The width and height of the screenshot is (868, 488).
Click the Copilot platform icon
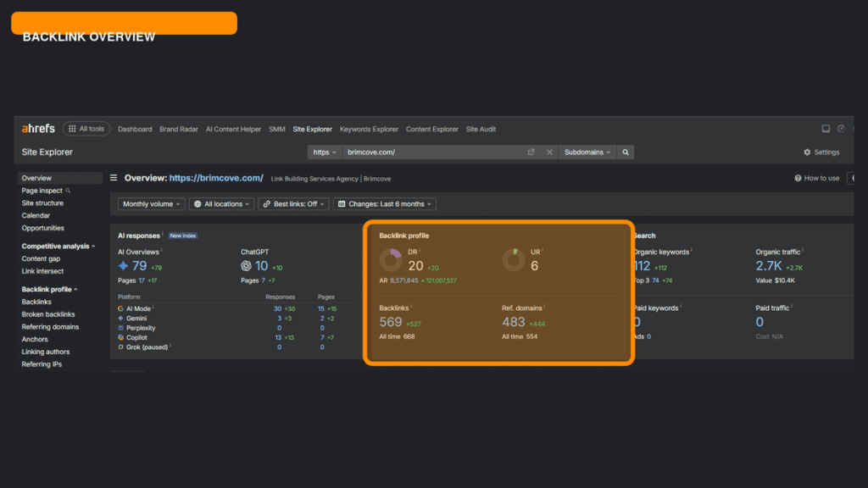click(120, 337)
